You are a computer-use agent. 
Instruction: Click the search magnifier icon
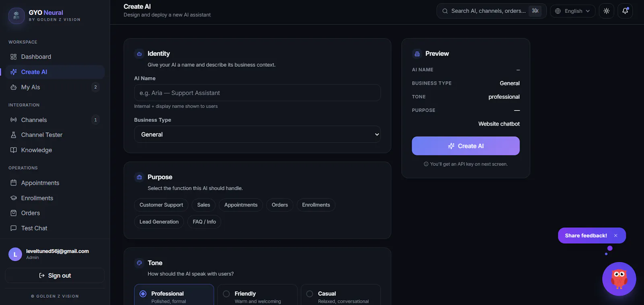(x=445, y=11)
